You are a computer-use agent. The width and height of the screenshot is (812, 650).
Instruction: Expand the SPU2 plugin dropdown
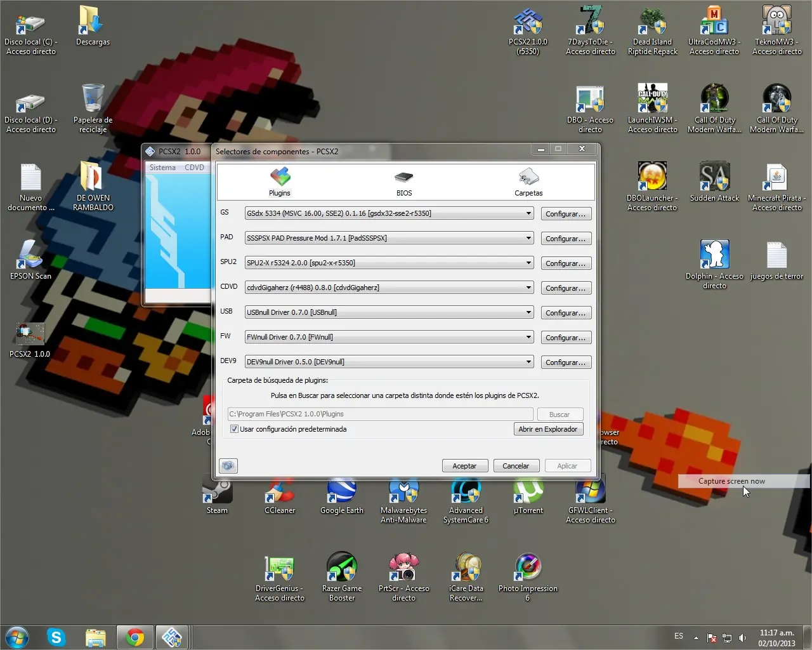(389, 263)
